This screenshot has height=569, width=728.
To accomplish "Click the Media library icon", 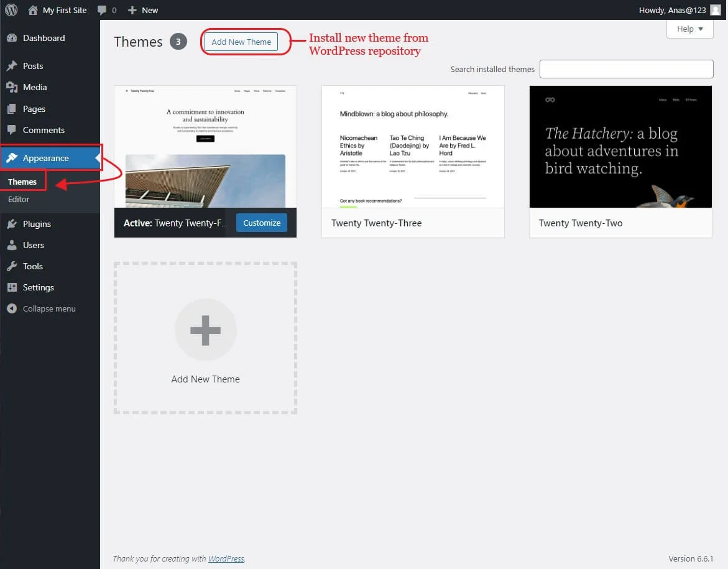I will 12,87.
